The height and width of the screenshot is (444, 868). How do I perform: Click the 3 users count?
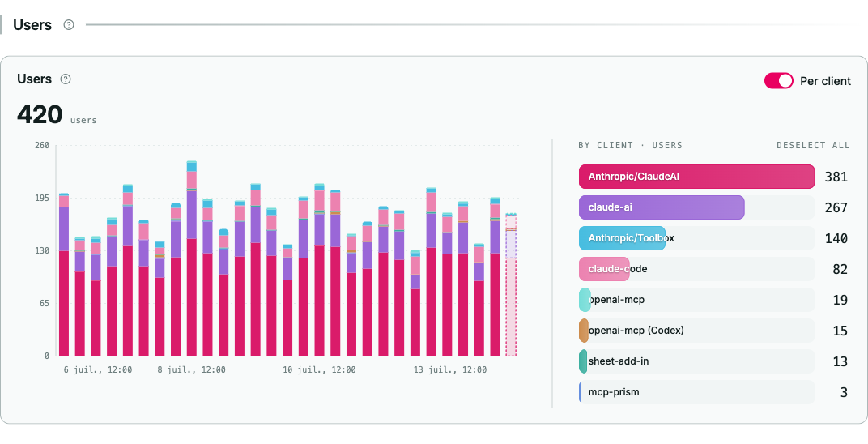(x=844, y=392)
